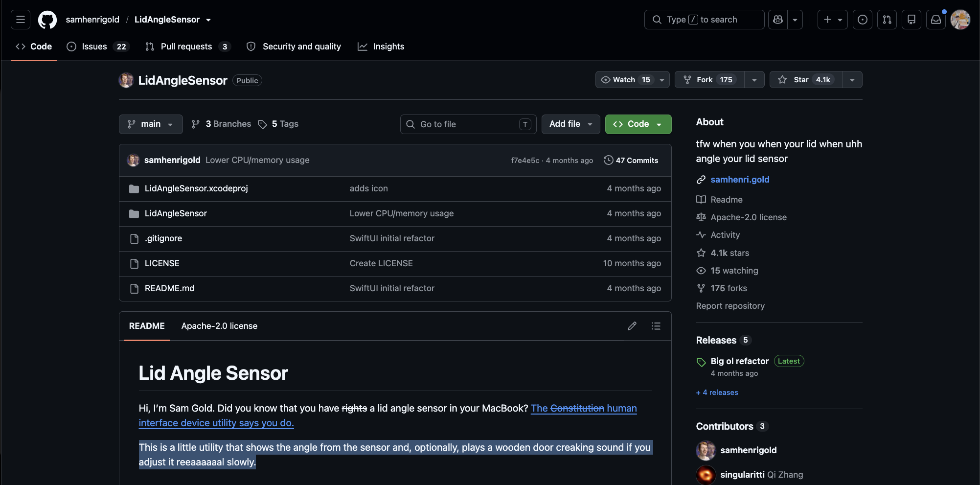Viewport: 980px width, 485px height.
Task: Open the star lists dropdown arrow
Action: [852, 80]
